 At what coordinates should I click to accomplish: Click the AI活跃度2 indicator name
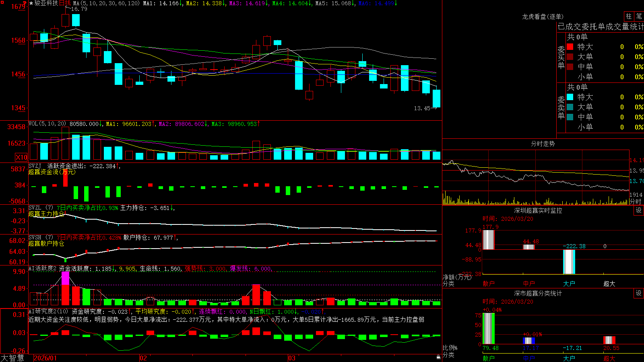click(x=43, y=268)
